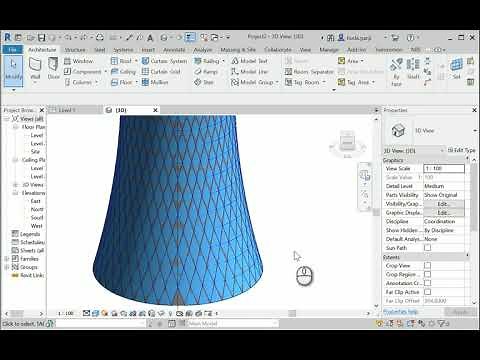Select the Area tool
Image resolution: width=480 pixels, height=360 pixels.
(x=348, y=61)
